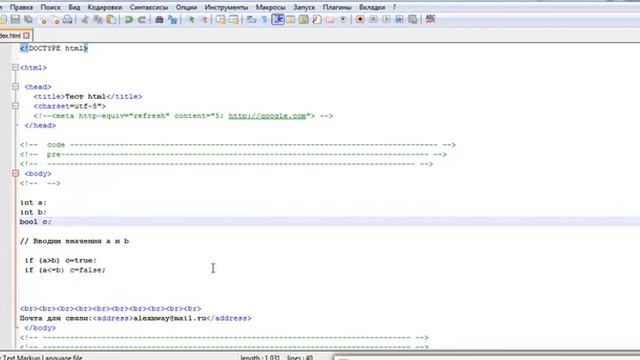Click Run macro multiple times icon
Viewport: 640px width, 360px height.
399,19
